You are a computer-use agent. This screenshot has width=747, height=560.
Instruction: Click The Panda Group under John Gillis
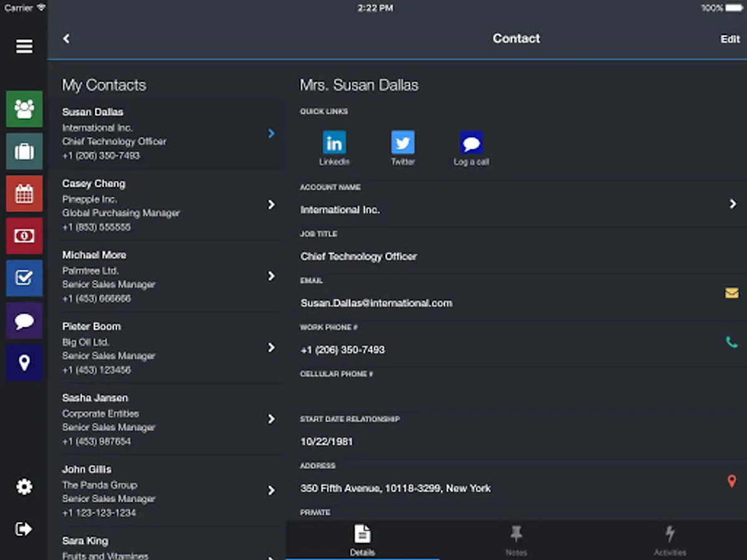[99, 485]
